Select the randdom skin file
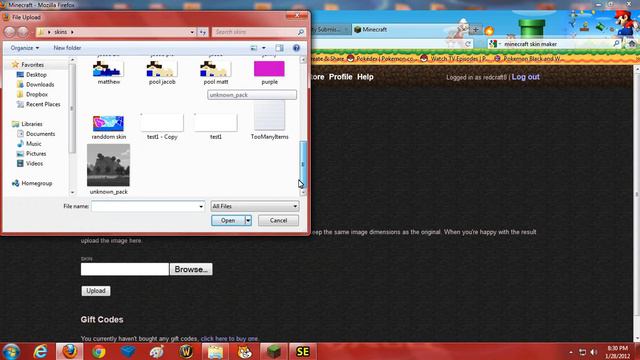 [x=108, y=127]
